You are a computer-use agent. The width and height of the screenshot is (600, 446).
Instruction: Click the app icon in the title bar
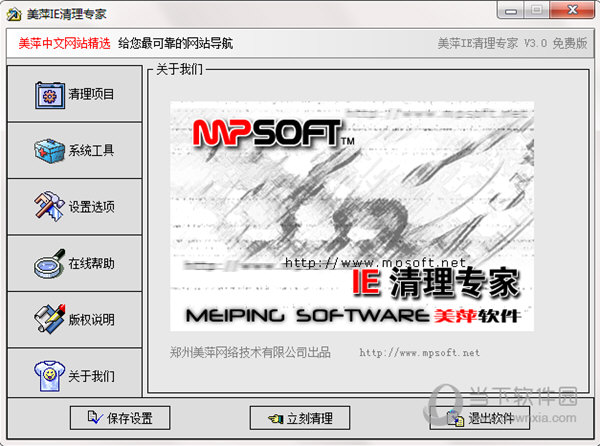click(x=14, y=15)
